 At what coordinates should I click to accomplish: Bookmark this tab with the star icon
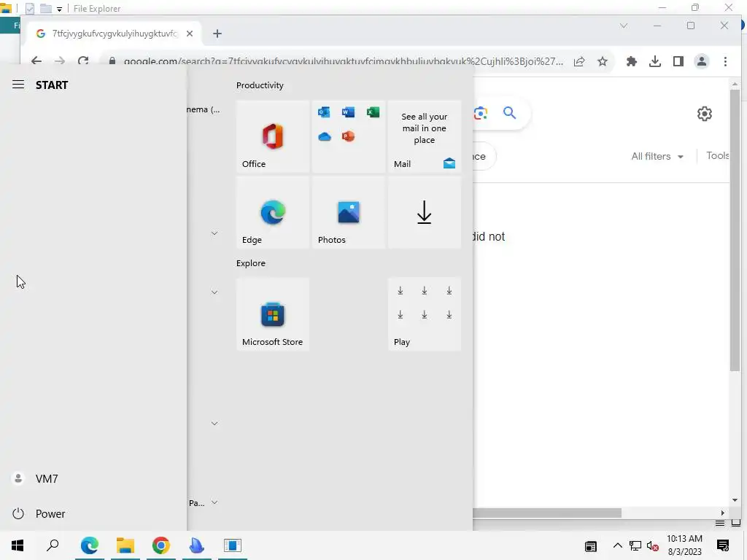(603, 61)
